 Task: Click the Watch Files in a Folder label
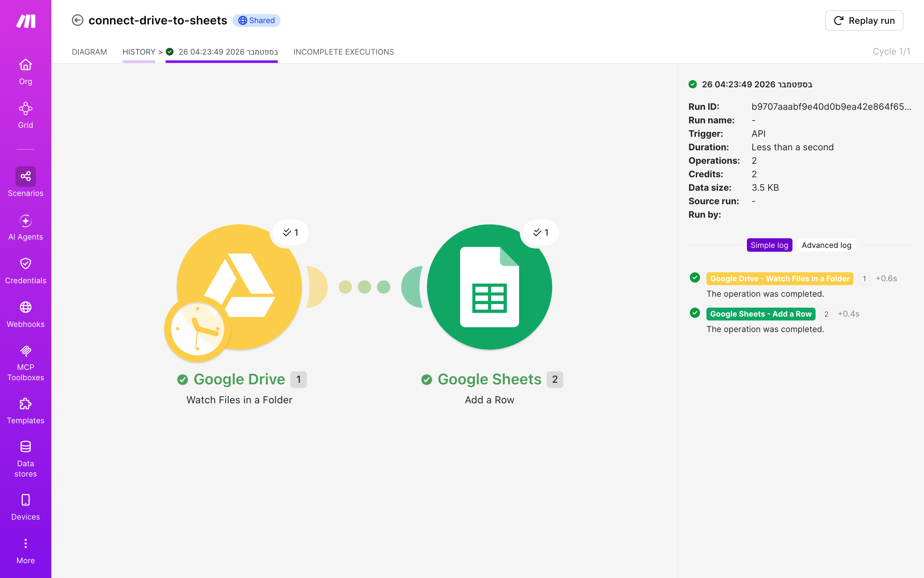[x=239, y=400]
